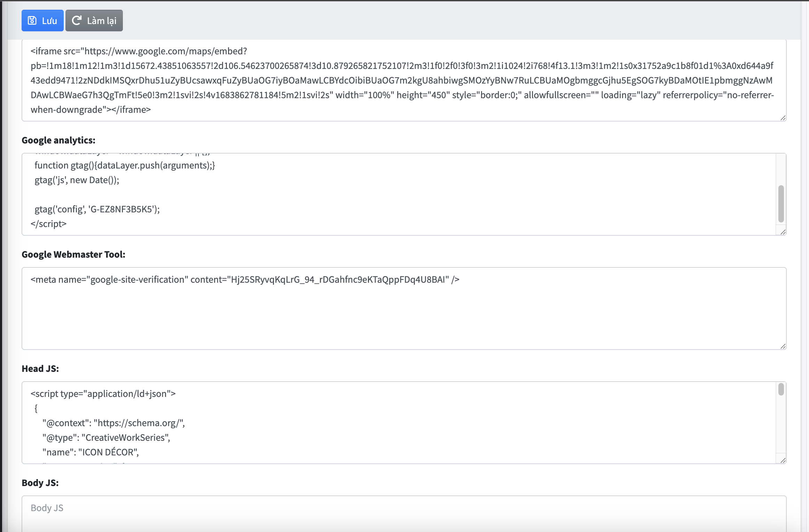Screen dimensions: 809x532
Task: Click the iframe src google.com/maps/embed line
Action: (139, 51)
